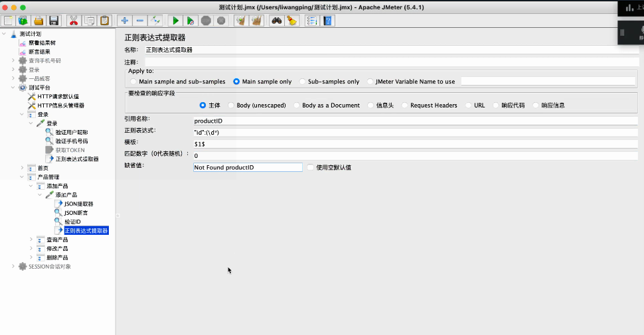Click the JSON提取器 arrow icon in tree

click(x=58, y=204)
